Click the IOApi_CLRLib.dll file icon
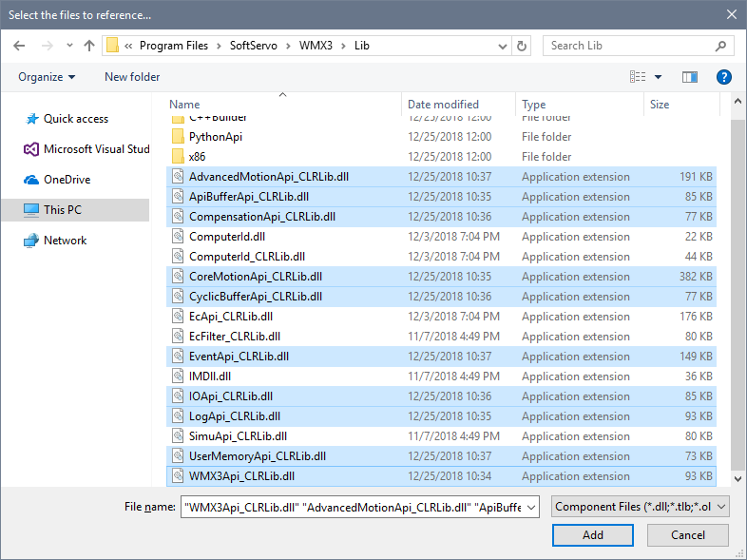The height and width of the screenshot is (560, 747). [x=178, y=396]
